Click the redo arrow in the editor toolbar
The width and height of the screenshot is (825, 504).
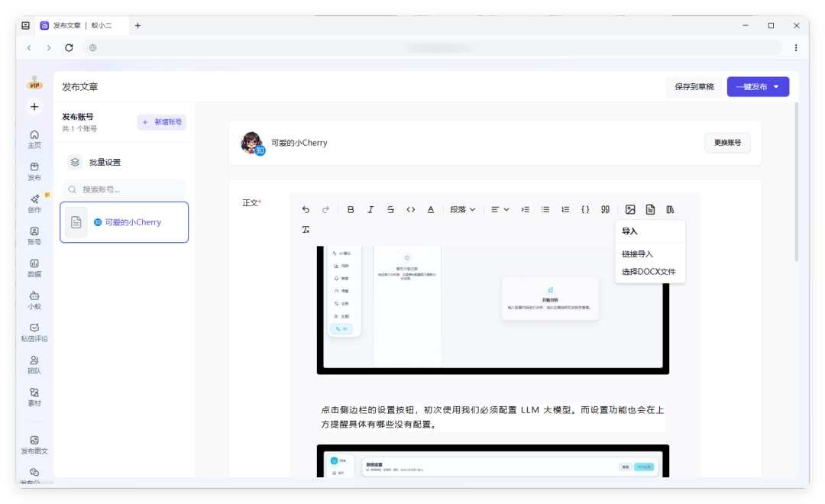pos(325,209)
